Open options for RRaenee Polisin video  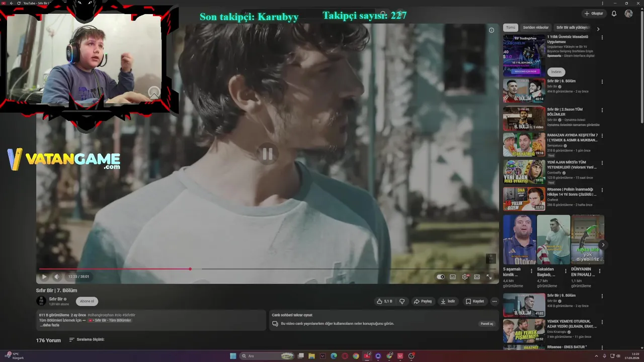click(602, 190)
